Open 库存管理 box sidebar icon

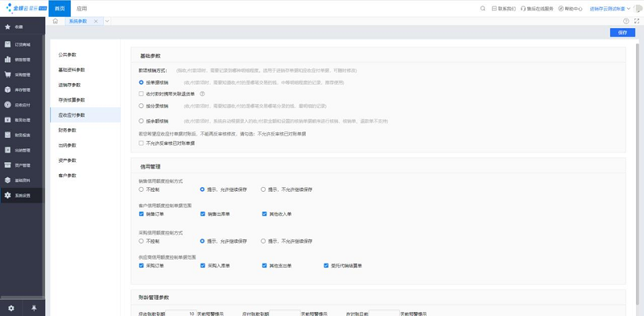click(x=7, y=89)
